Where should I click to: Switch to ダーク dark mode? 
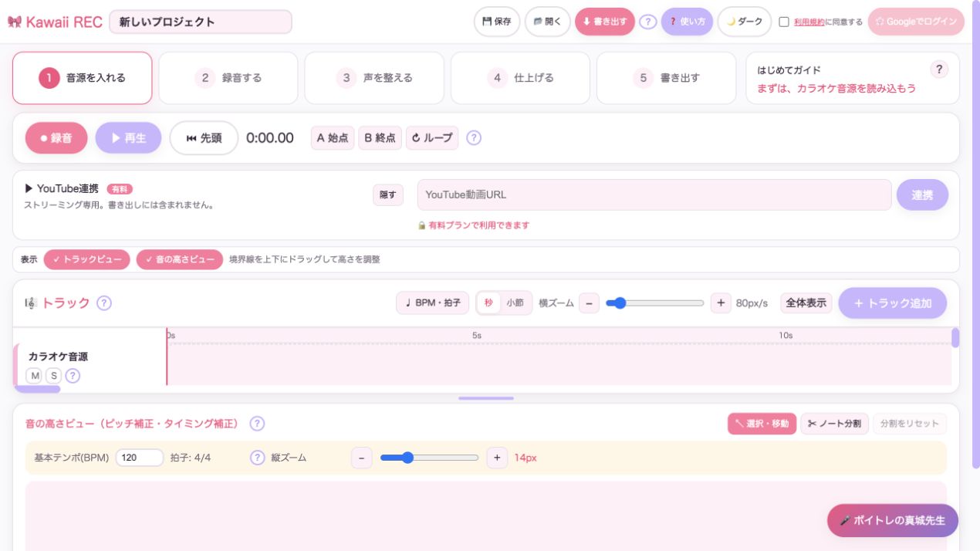tap(745, 22)
